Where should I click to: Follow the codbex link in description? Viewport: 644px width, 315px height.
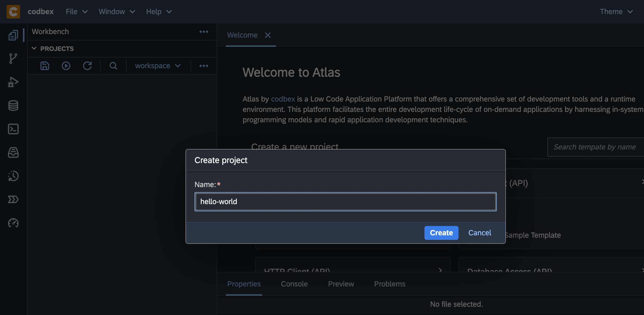point(283,99)
